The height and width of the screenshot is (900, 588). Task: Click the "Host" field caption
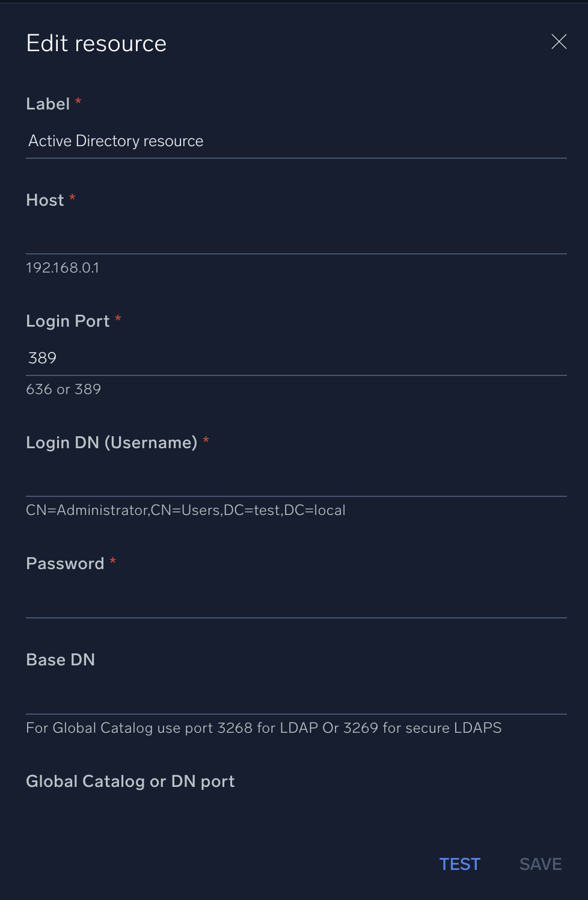(x=45, y=200)
